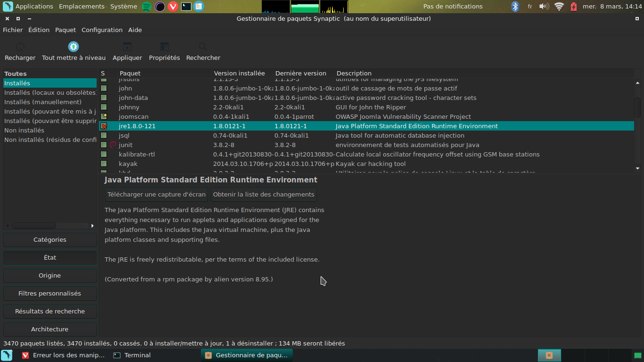Sort by Description column header

(x=484, y=73)
